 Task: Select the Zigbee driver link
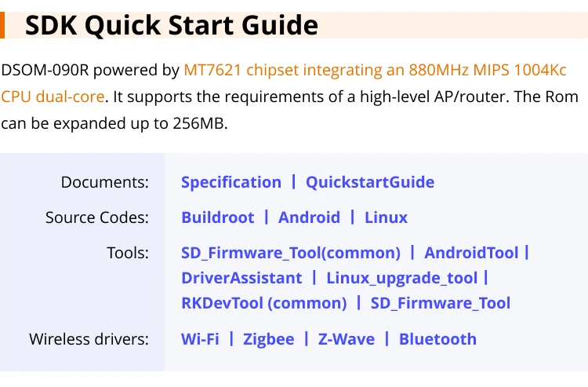coord(268,339)
